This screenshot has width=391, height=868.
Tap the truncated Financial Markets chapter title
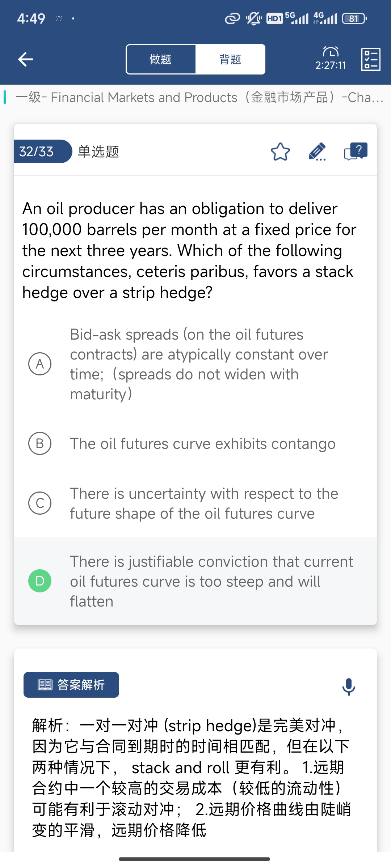click(199, 97)
